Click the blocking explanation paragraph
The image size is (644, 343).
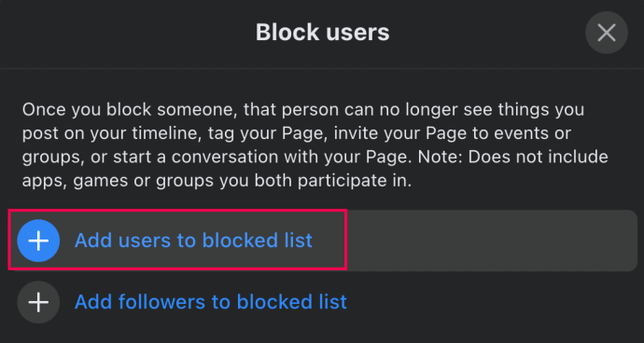point(315,145)
